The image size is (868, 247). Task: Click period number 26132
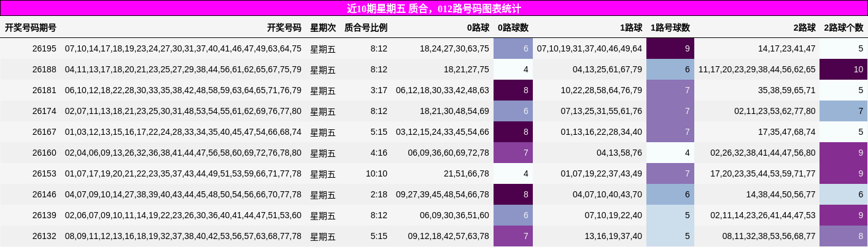(44, 236)
